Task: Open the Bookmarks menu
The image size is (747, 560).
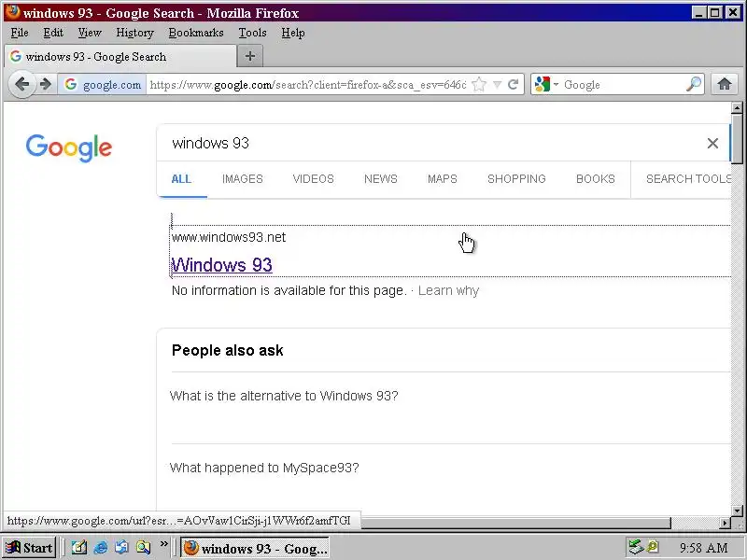Action: click(x=196, y=33)
